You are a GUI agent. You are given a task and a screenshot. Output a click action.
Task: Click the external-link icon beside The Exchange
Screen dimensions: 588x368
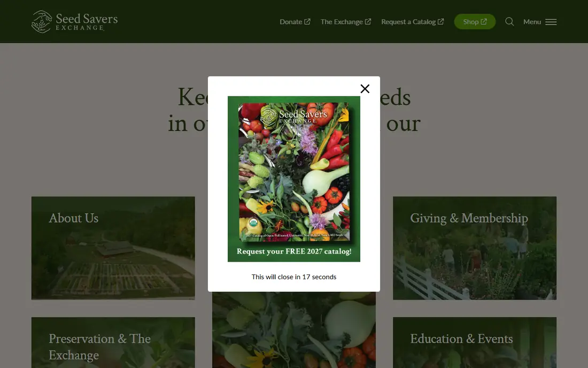coord(368,22)
